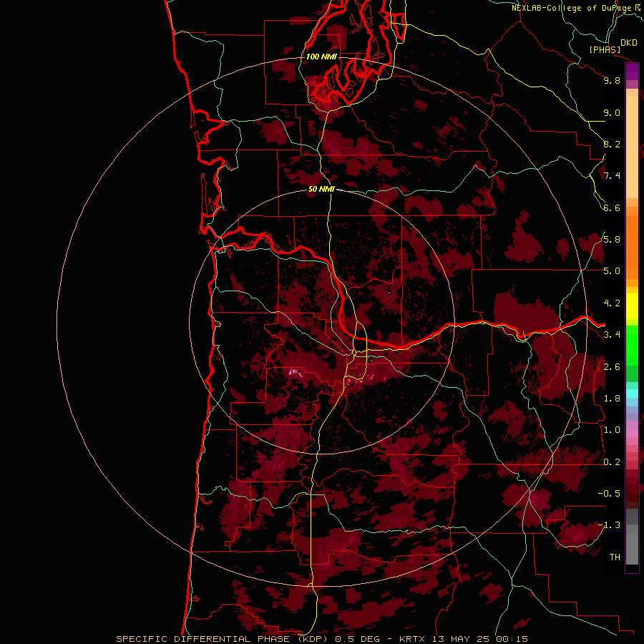Click the 7.4 value on the color scale

[612, 176]
